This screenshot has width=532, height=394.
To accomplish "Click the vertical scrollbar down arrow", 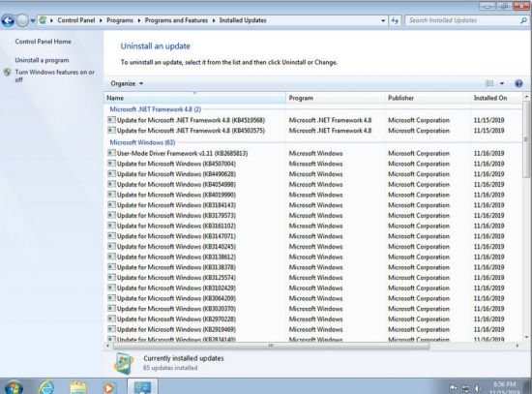I will click(x=526, y=337).
